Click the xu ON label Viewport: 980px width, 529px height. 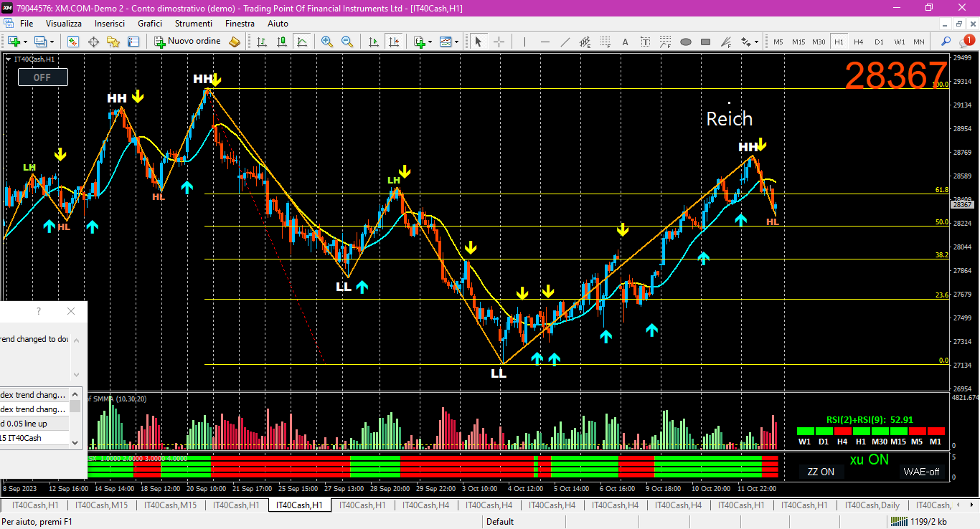point(870,459)
